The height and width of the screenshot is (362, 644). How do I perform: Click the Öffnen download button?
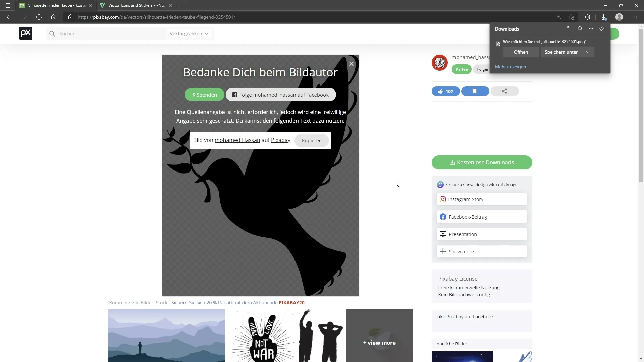(x=521, y=52)
